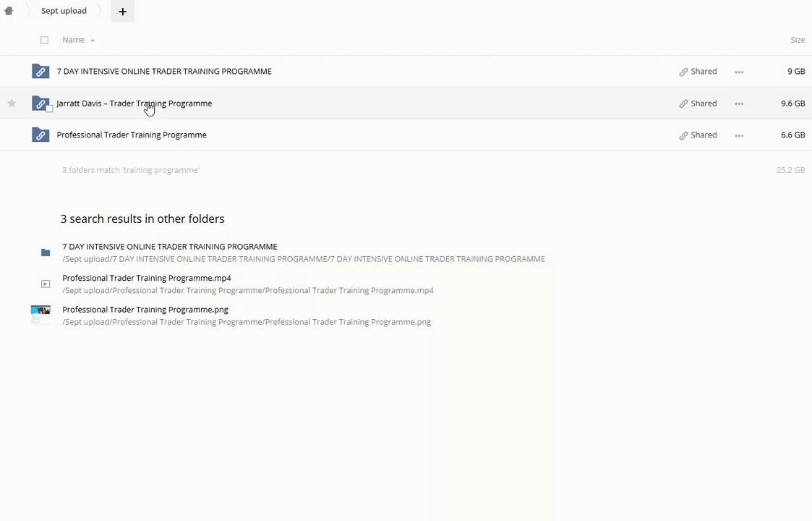Image resolution: width=812 pixels, height=521 pixels.
Task: Click the folder icon in other-folder results
Action: (x=46, y=253)
